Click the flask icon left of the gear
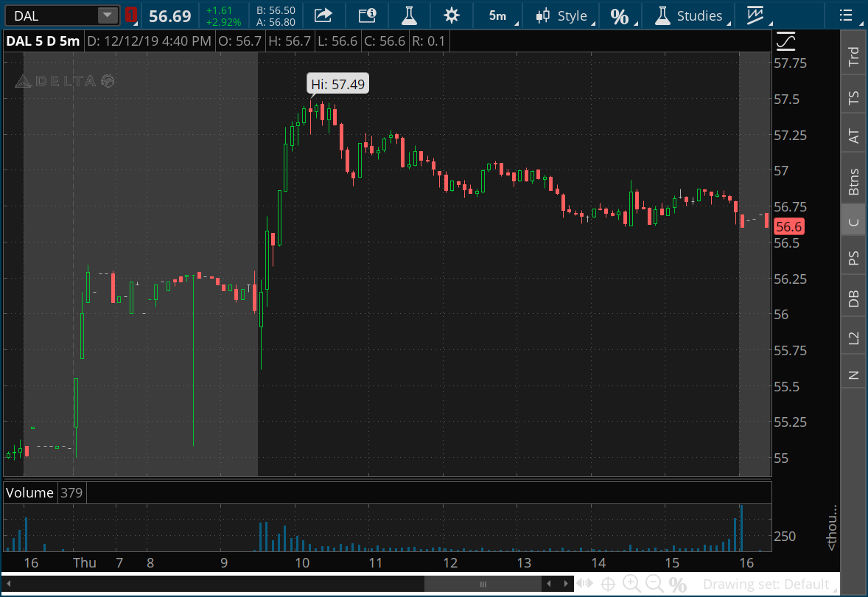The image size is (868, 597). [409, 15]
